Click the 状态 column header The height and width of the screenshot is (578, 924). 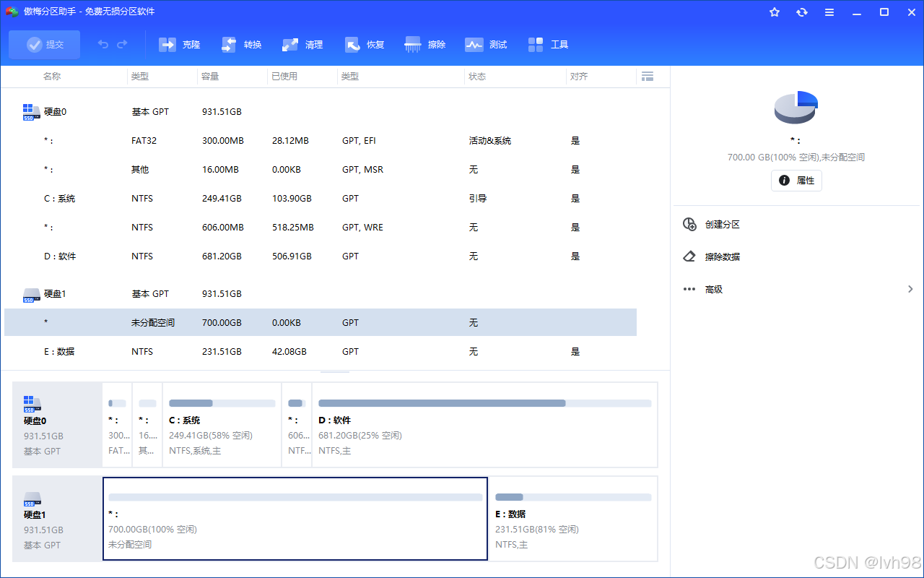[x=477, y=76]
